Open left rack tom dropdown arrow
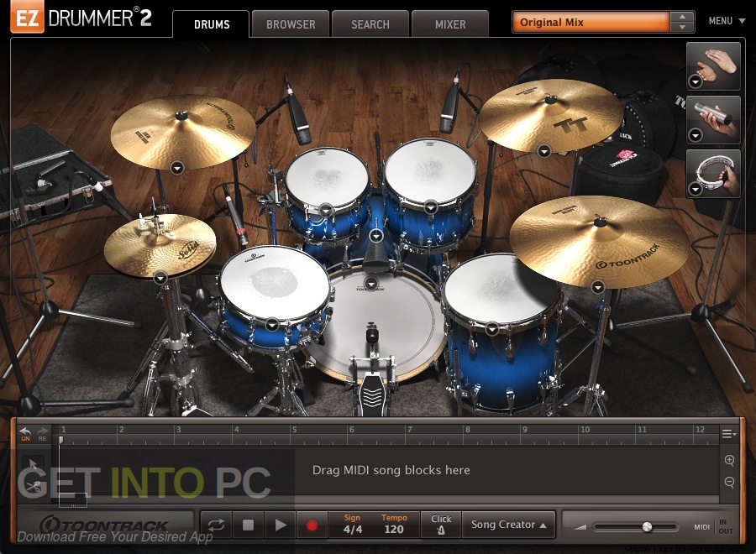 pos(326,210)
